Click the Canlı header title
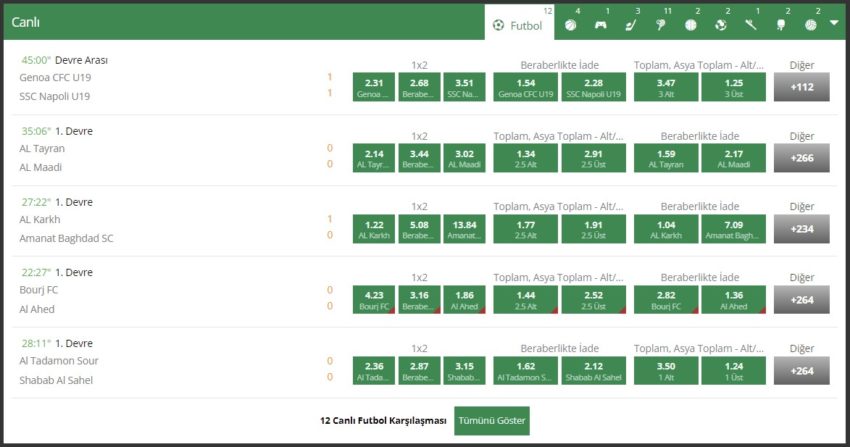The image size is (850, 447). (25, 22)
